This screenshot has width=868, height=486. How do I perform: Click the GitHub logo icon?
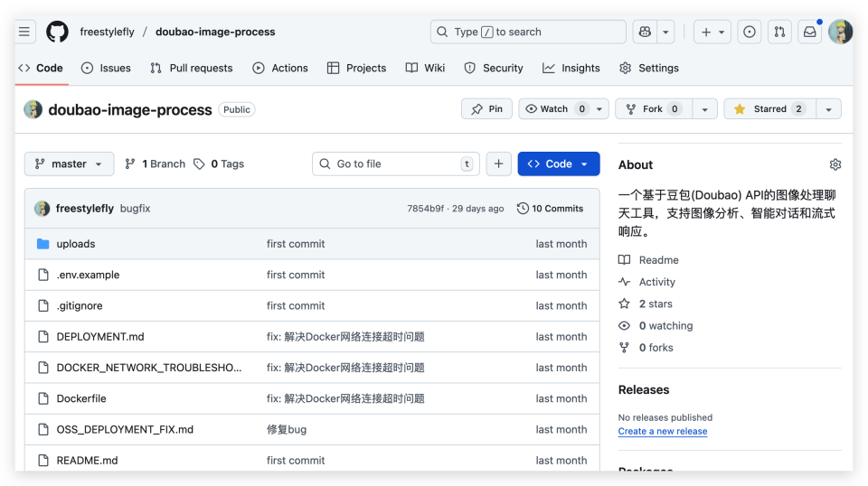[57, 32]
